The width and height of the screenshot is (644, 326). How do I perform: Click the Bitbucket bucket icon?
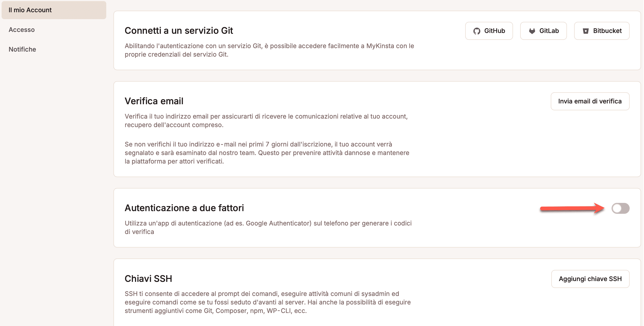coord(586,31)
